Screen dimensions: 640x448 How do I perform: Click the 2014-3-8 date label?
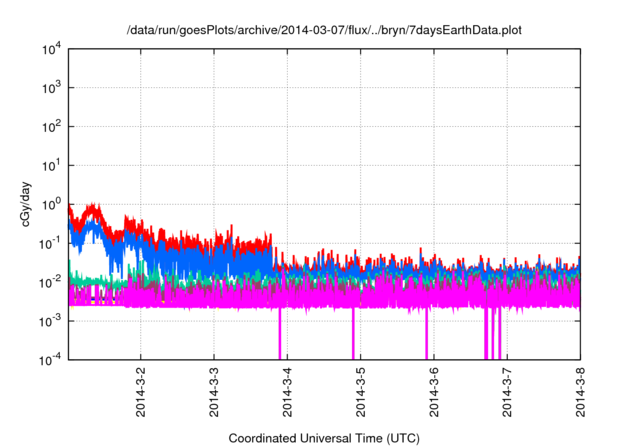coord(580,392)
